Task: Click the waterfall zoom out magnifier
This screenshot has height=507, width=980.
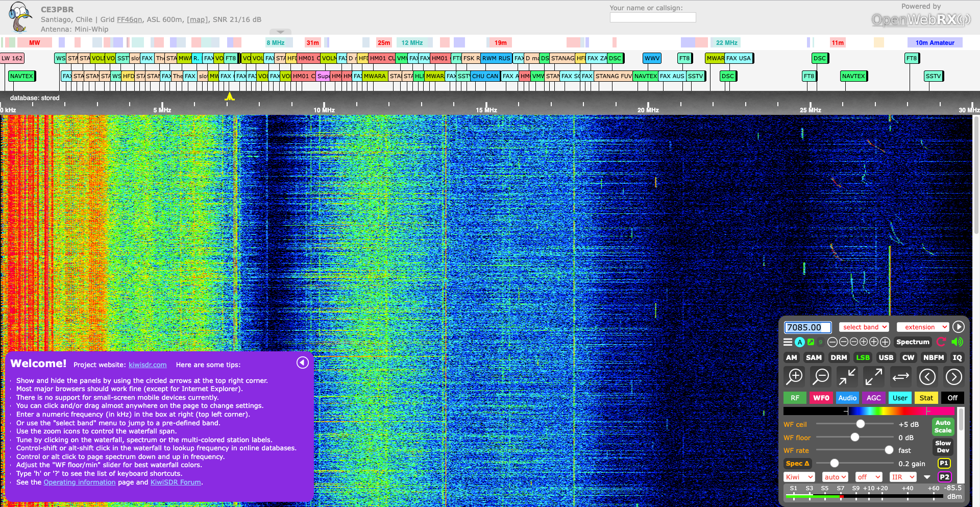Action: click(x=821, y=377)
